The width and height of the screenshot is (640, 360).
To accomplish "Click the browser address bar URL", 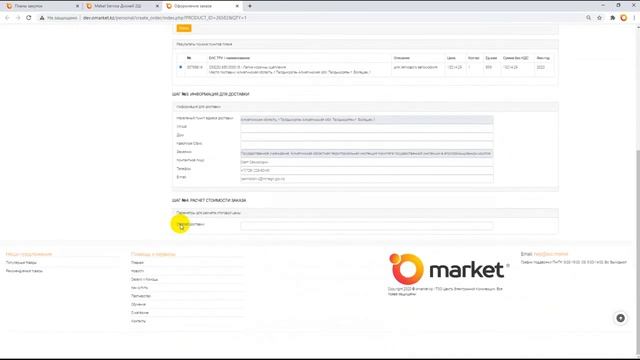I will 165,18.
